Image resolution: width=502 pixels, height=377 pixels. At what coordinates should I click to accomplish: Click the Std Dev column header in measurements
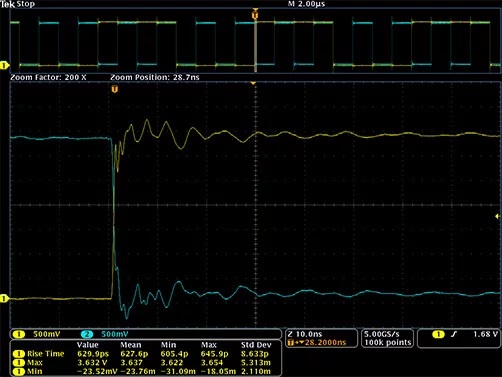[x=256, y=345]
